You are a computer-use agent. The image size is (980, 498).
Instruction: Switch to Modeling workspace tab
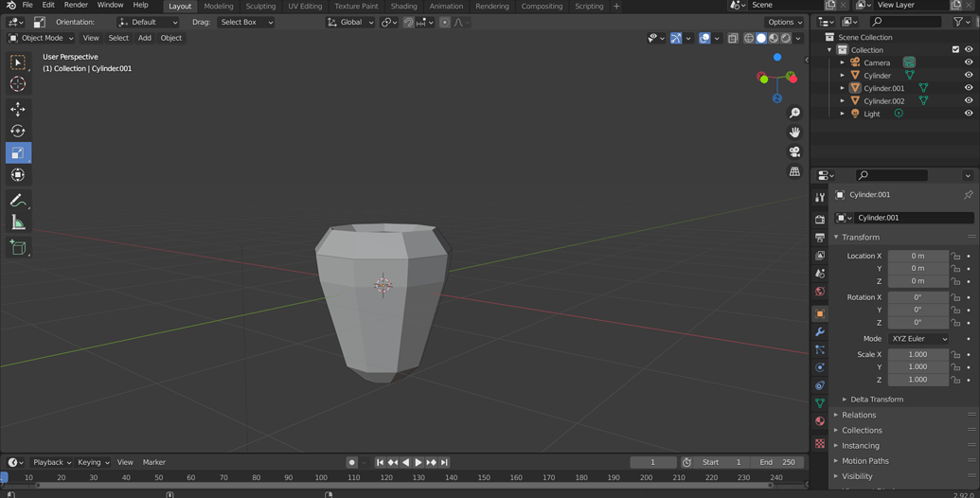click(219, 7)
